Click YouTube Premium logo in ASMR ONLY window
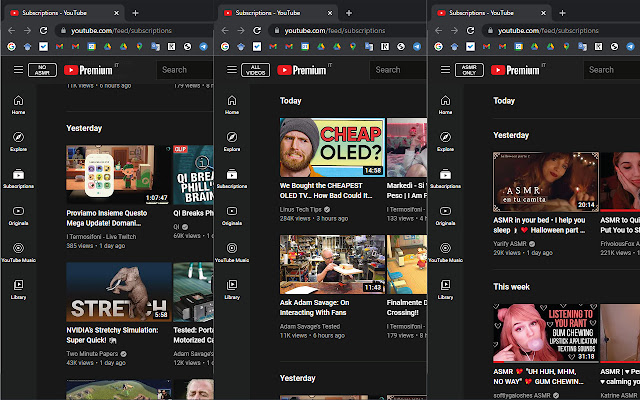This screenshot has width=640, height=400. click(516, 70)
